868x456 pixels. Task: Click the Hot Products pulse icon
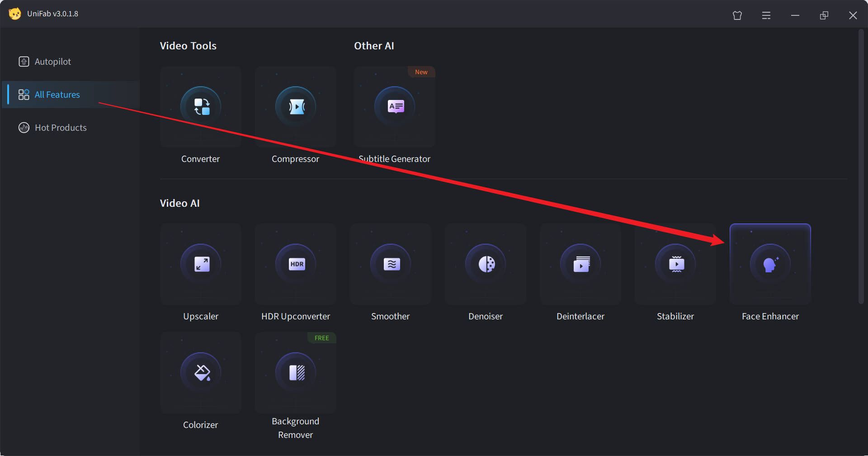click(24, 128)
